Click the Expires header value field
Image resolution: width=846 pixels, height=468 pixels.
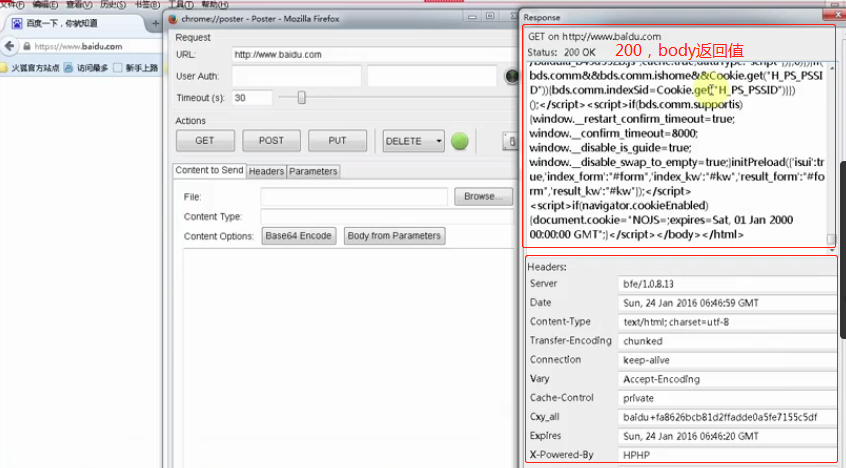point(728,436)
